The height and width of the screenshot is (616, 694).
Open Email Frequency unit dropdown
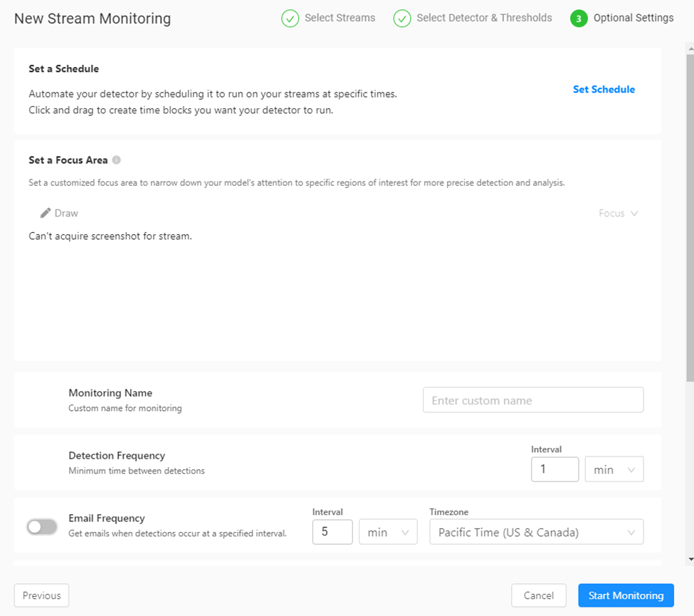(387, 532)
